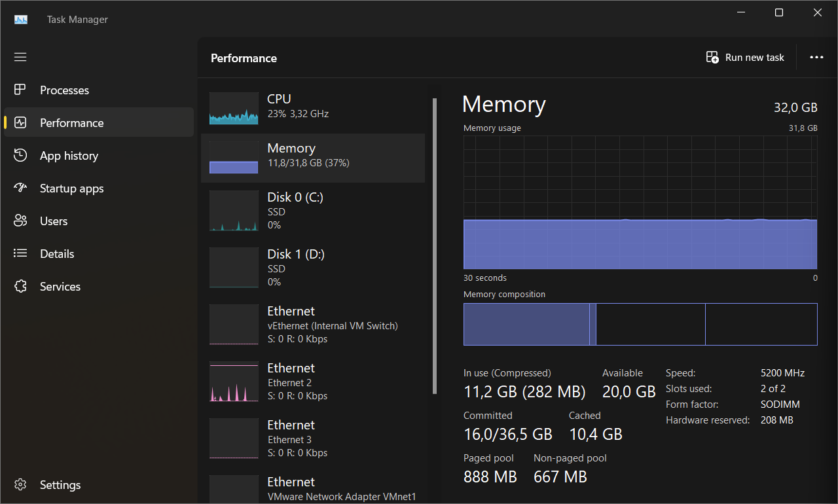Open Disk 0 (C:) performance view
838x504 pixels.
click(313, 210)
